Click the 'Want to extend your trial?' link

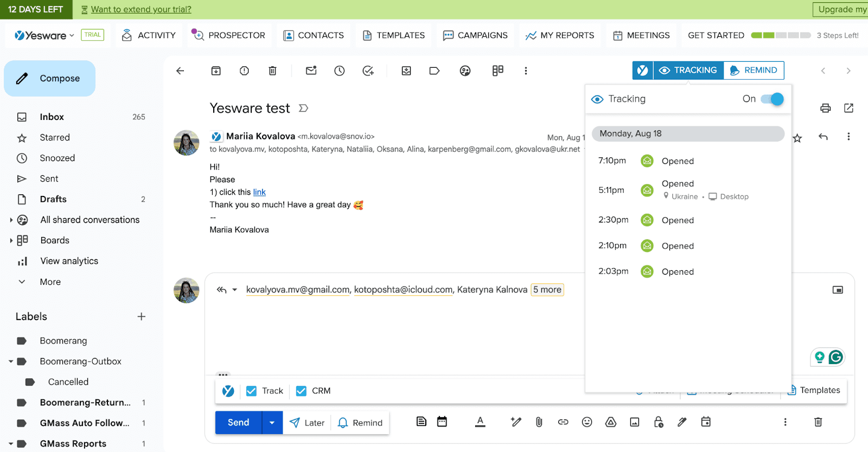click(141, 9)
